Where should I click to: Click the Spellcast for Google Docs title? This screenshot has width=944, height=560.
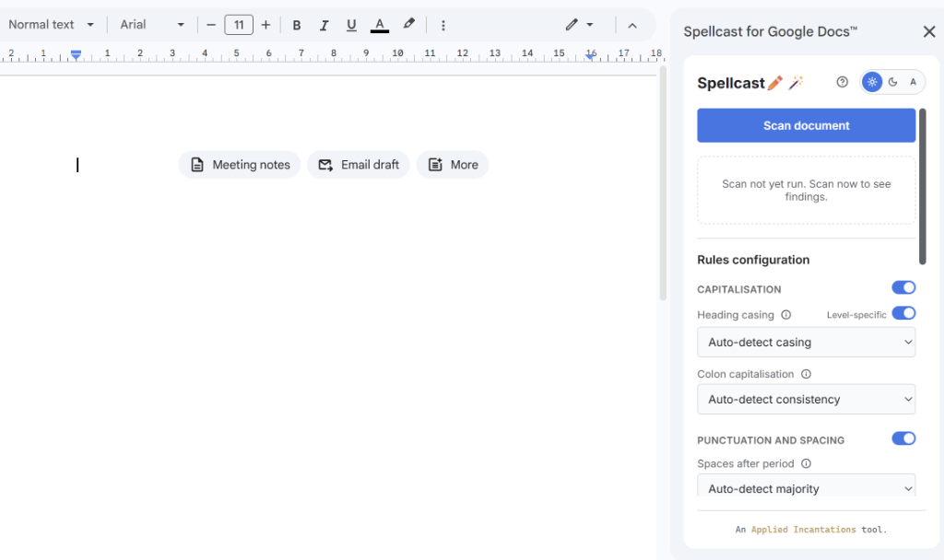(x=770, y=32)
